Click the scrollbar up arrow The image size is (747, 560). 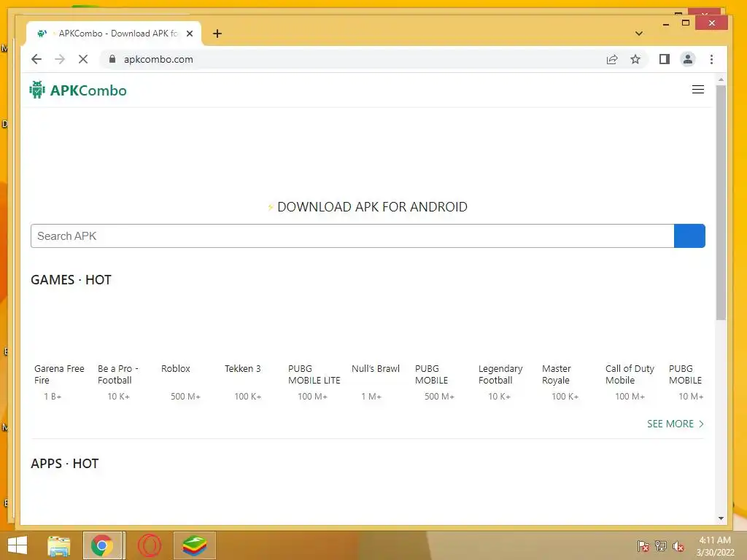click(x=721, y=79)
